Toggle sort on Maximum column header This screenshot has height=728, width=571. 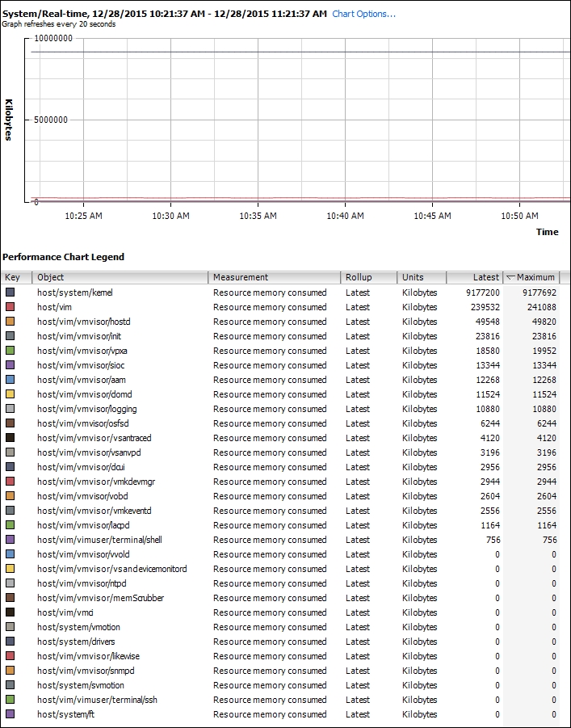tap(531, 277)
